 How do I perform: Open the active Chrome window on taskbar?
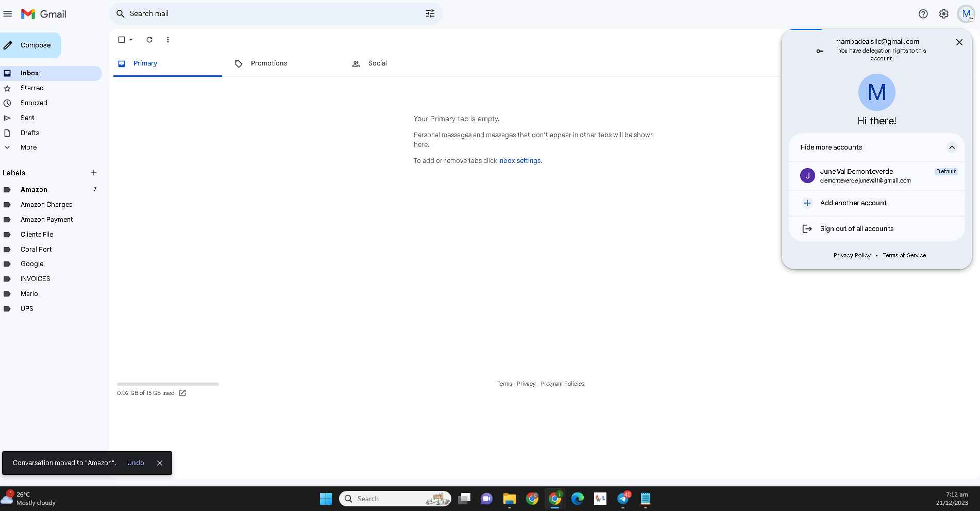click(555, 499)
